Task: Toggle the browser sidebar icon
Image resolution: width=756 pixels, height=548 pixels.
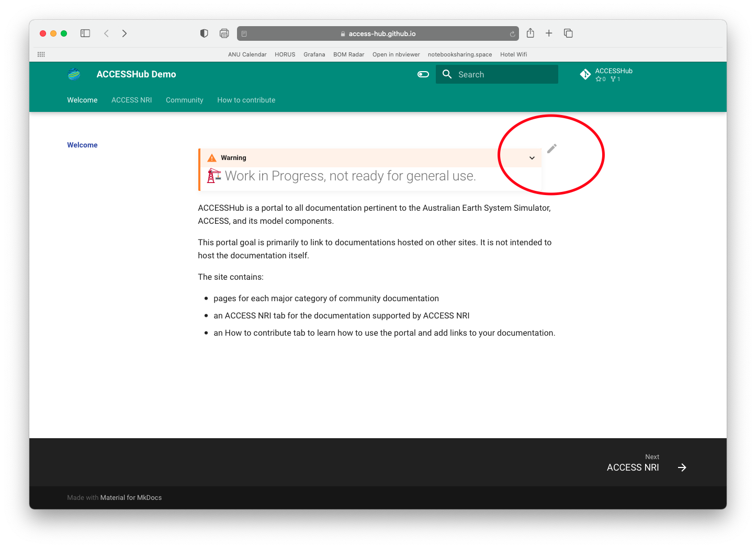Action: (x=85, y=33)
